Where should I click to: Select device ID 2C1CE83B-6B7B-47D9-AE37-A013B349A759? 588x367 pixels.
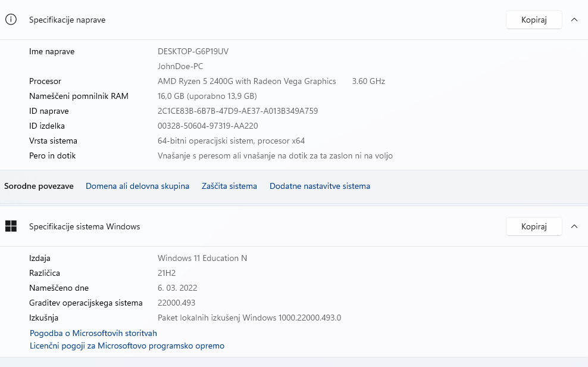tap(237, 111)
